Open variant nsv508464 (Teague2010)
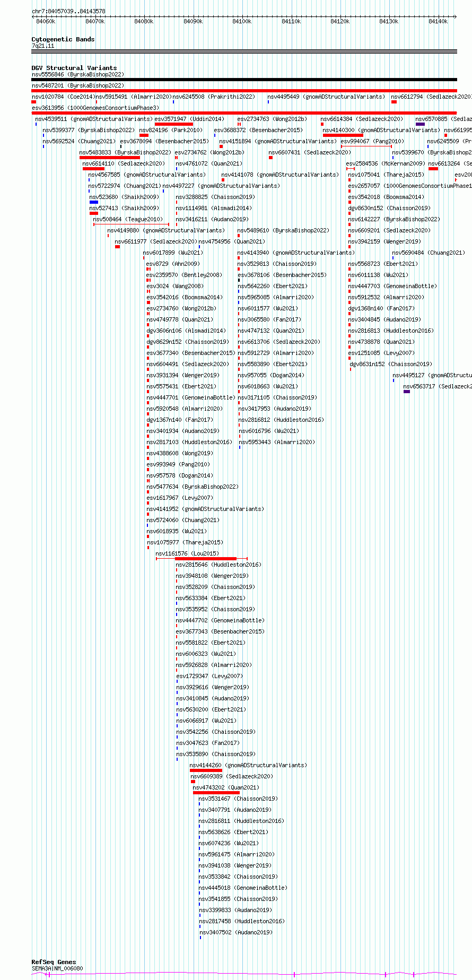 coord(128,220)
